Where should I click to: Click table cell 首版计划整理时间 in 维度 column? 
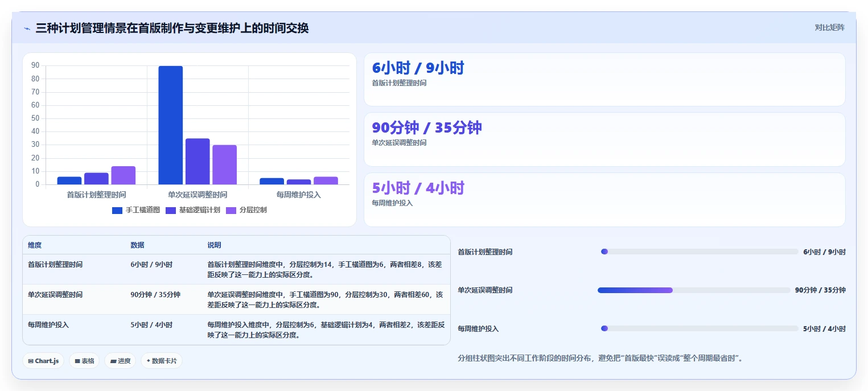(x=55, y=265)
